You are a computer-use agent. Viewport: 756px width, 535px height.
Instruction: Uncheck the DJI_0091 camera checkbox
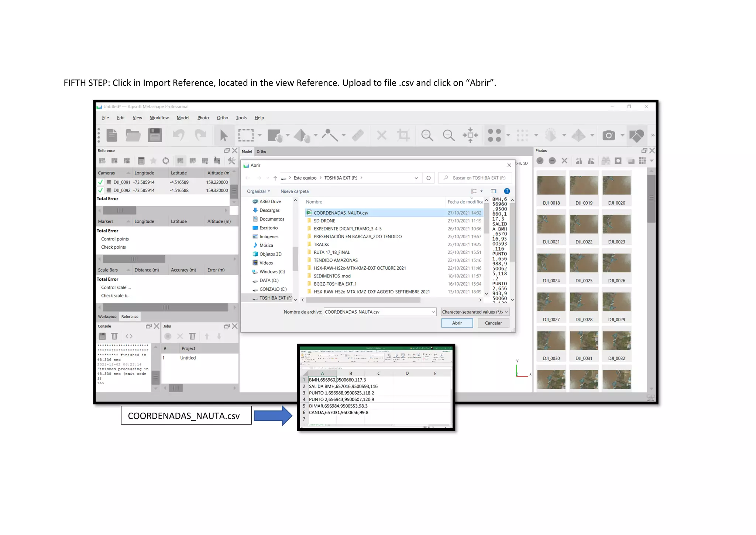[x=100, y=182]
